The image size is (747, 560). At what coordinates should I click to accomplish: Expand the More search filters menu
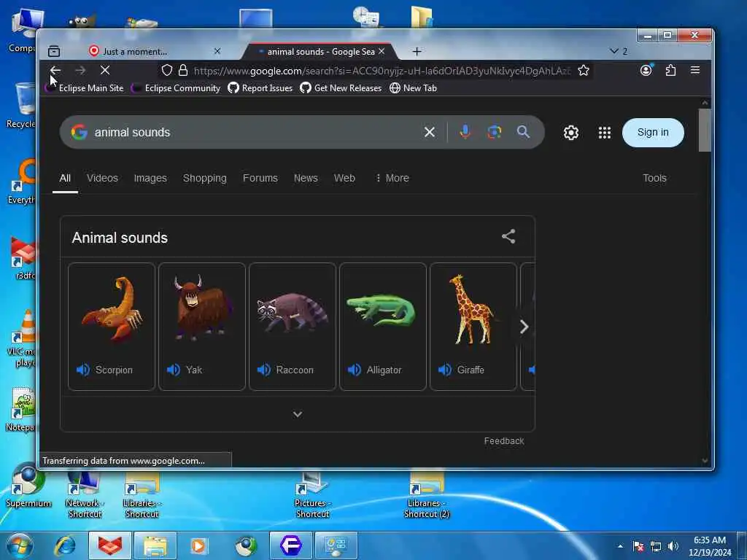pos(392,178)
